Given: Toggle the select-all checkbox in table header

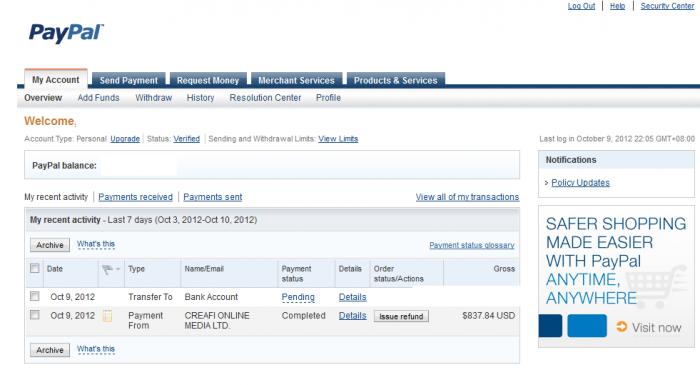Looking at the screenshot, I should pos(34,268).
